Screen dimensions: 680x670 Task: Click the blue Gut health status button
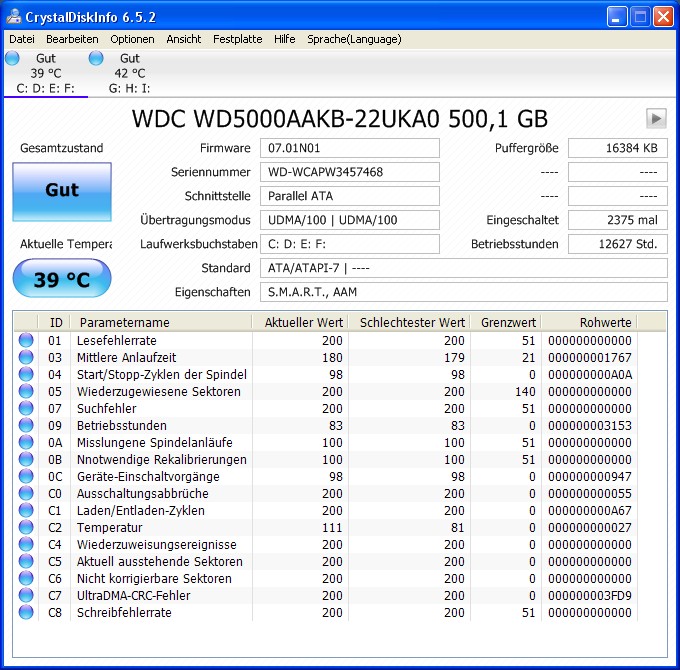[x=62, y=192]
